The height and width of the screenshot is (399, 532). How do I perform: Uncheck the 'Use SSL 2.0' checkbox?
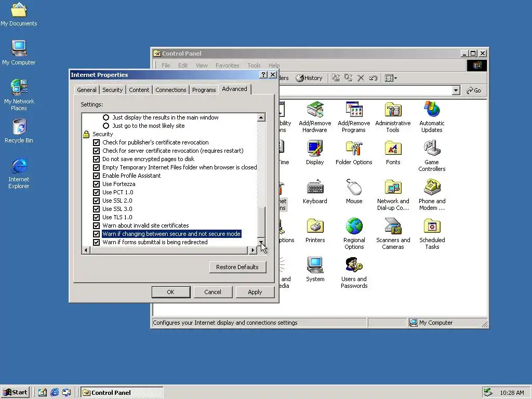pos(96,201)
